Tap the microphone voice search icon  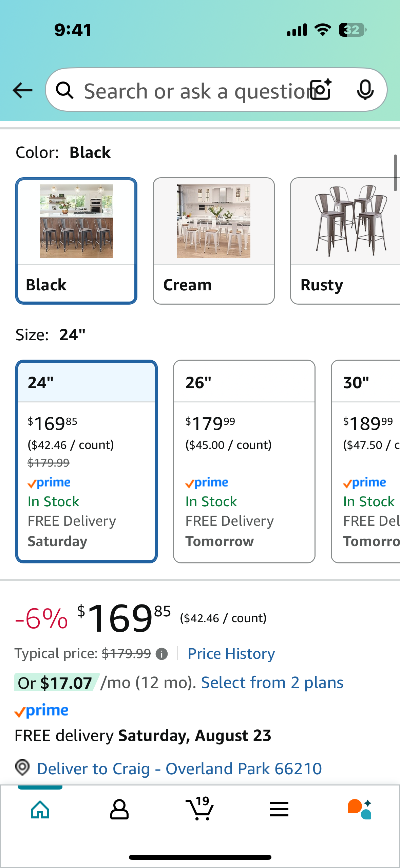point(365,90)
